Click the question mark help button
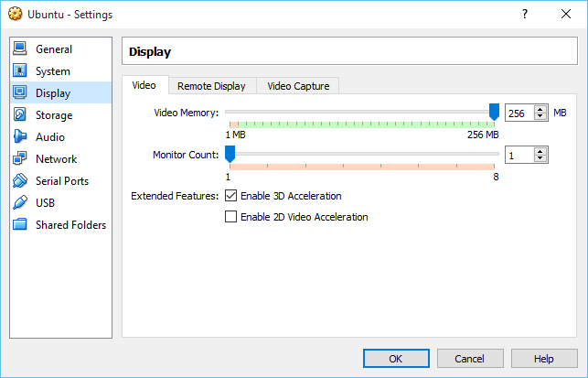588x378 pixels. pyautogui.click(x=525, y=15)
